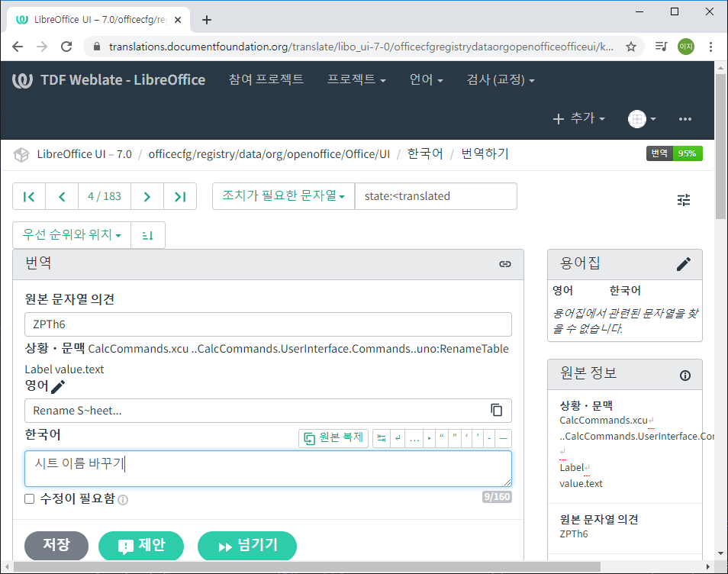The height and width of the screenshot is (574, 728).
Task: Click the horizontal page scrollbar
Action: point(307,566)
